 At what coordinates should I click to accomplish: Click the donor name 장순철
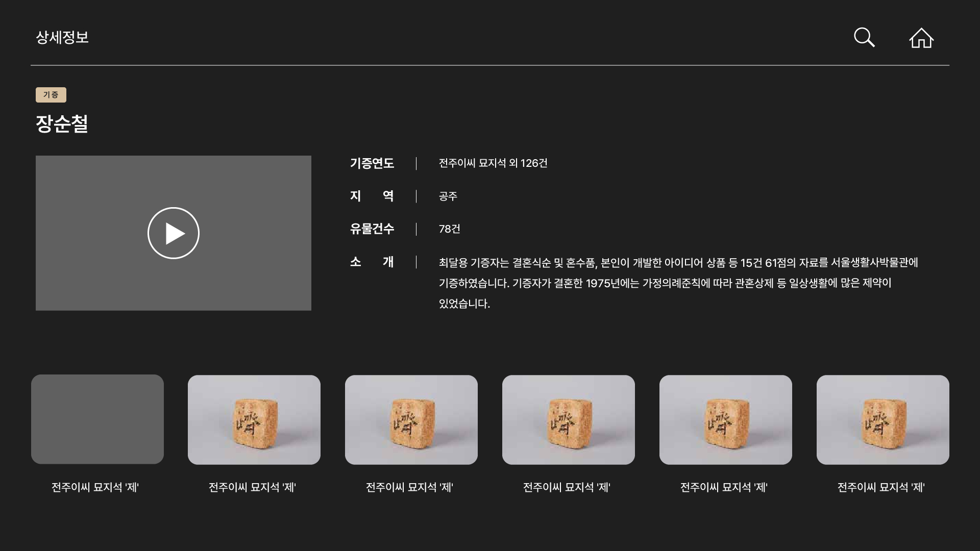click(x=62, y=123)
